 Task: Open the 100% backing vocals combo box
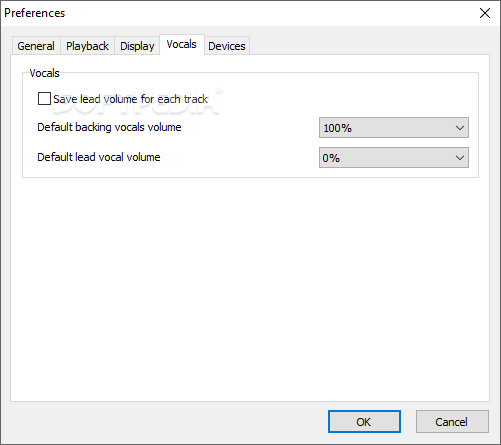click(x=394, y=128)
